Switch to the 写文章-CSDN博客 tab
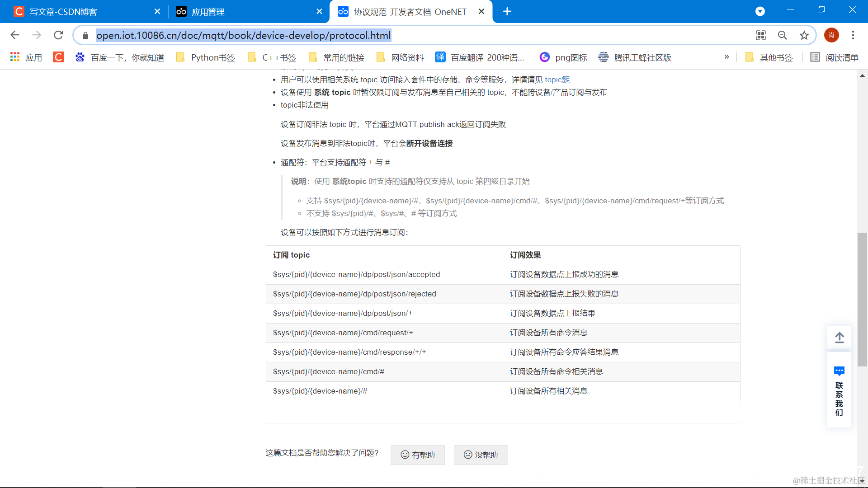The width and height of the screenshot is (868, 488). [x=63, y=12]
